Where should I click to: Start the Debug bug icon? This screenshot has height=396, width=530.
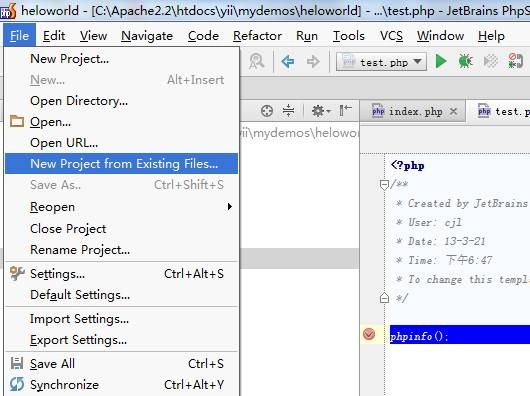point(465,61)
